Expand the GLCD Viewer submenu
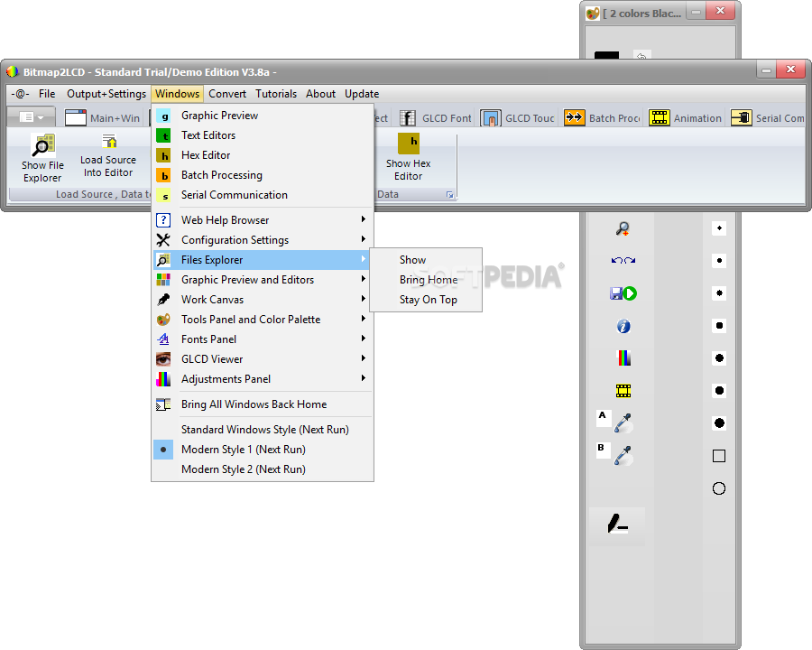The height and width of the screenshot is (650, 812). [263, 359]
